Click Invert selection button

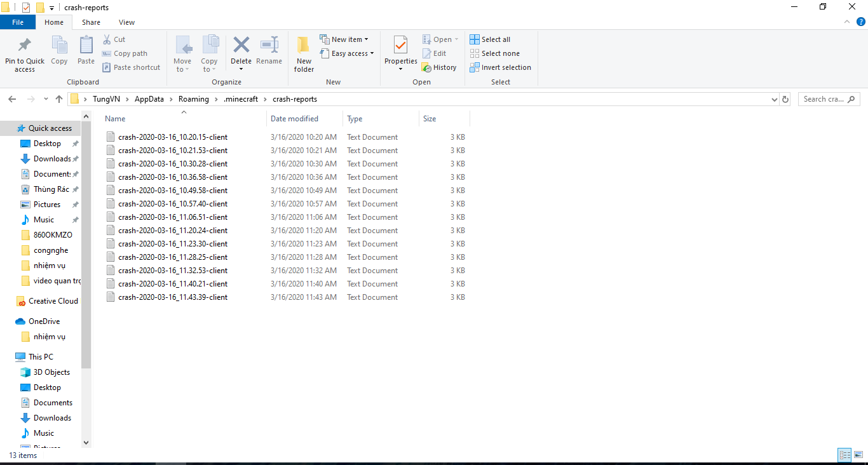500,67
